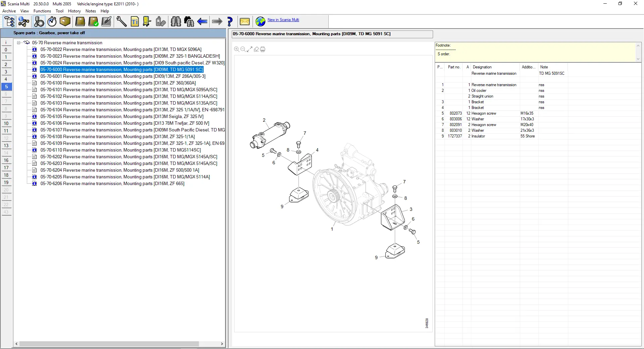Viewport: 644px width, 349px height.
Task: Zoom in on the parts diagram
Action: (x=236, y=49)
